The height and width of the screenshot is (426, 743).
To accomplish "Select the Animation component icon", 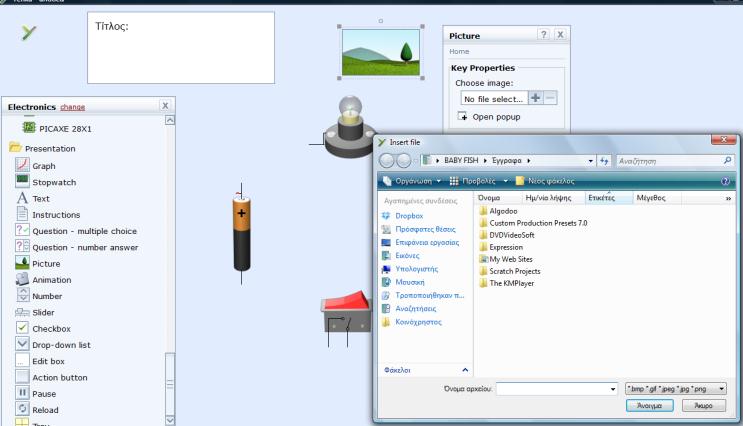I will (22, 279).
